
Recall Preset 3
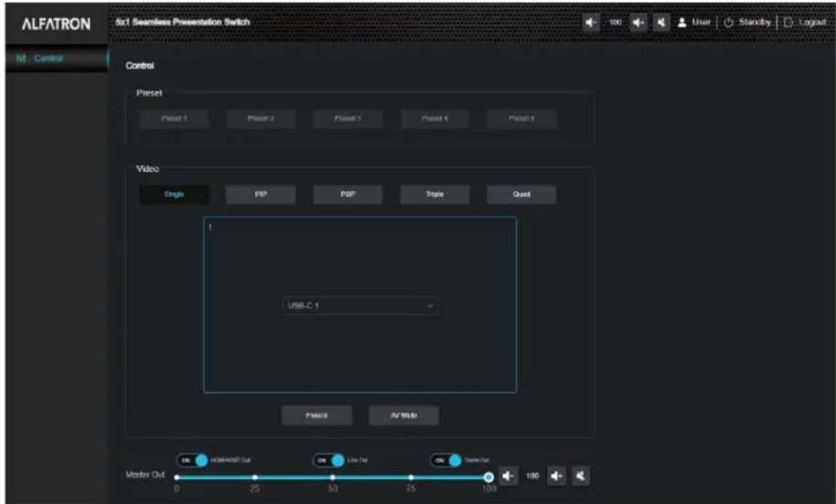click(x=348, y=119)
